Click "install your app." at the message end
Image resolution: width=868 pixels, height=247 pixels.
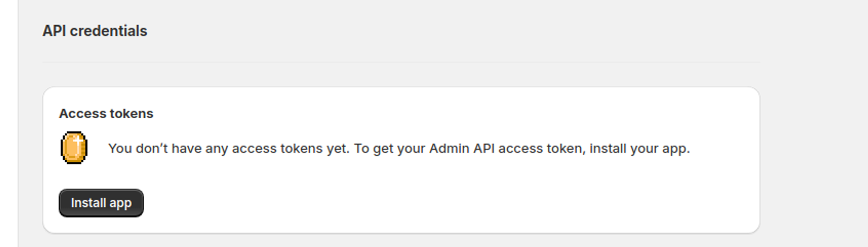639,149
